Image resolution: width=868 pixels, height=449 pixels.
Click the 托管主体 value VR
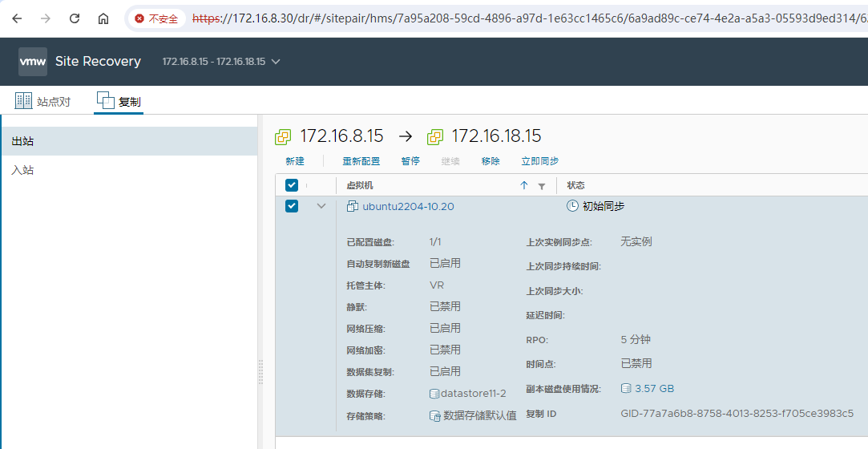437,285
